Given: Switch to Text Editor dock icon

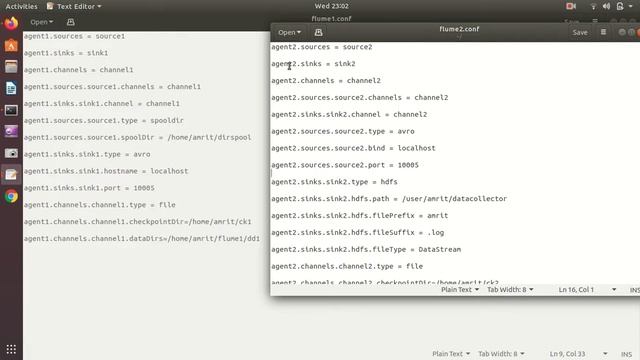Looking at the screenshot, I should tap(11, 174).
